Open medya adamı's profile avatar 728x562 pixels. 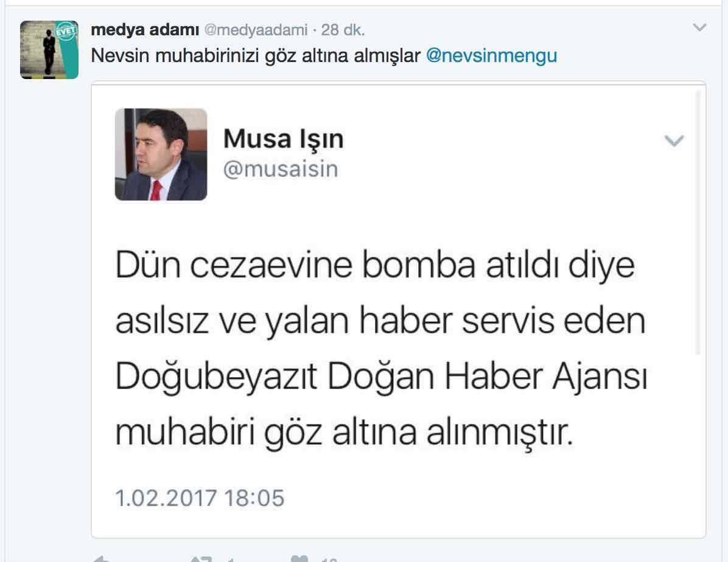tap(49, 50)
